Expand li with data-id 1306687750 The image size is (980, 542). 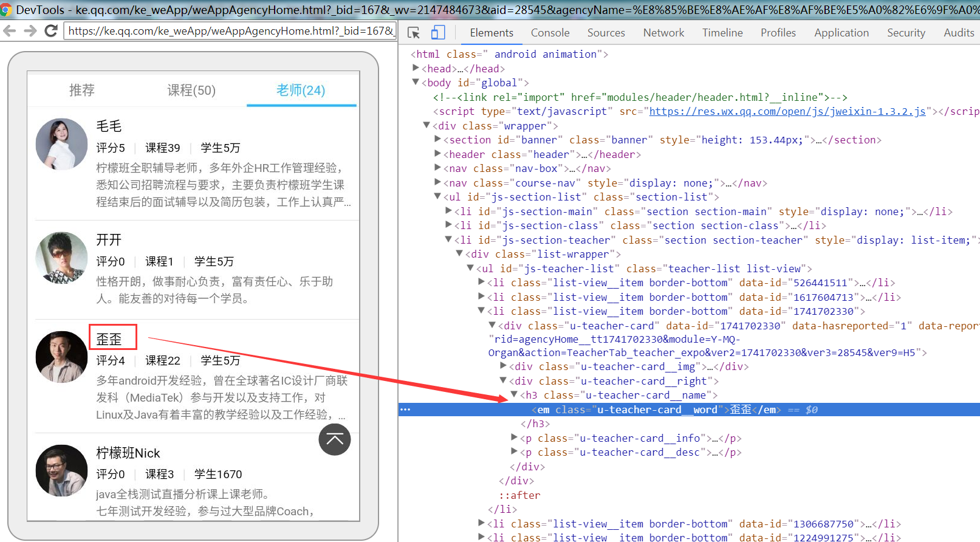click(481, 523)
